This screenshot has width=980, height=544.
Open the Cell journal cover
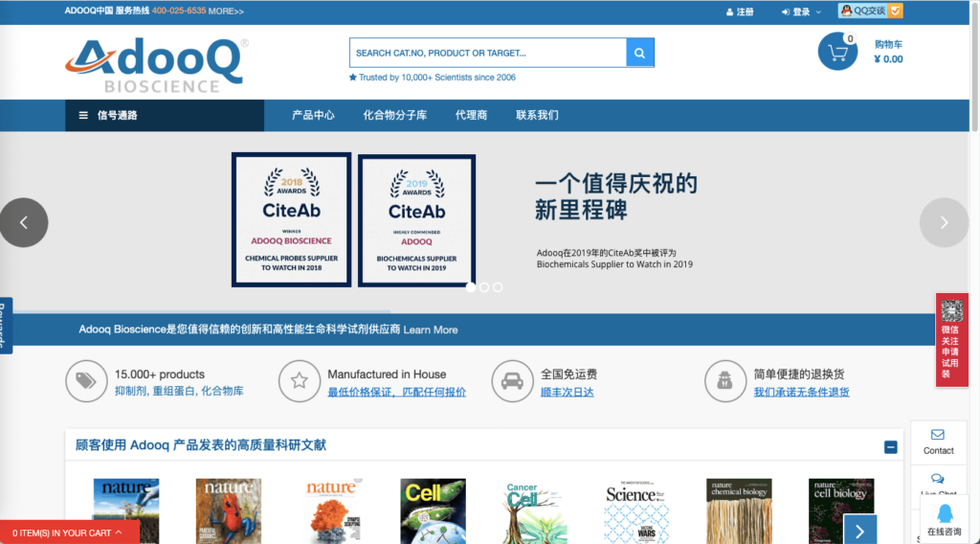click(434, 510)
